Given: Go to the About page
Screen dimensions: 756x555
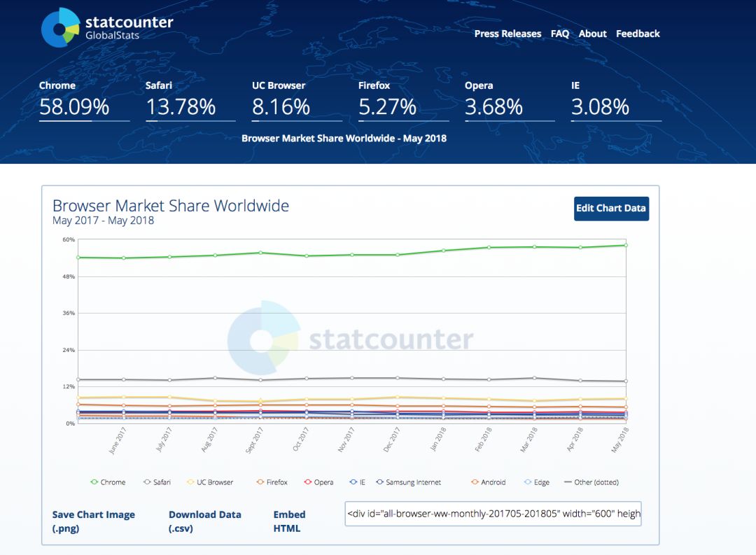Looking at the screenshot, I should pyautogui.click(x=592, y=34).
